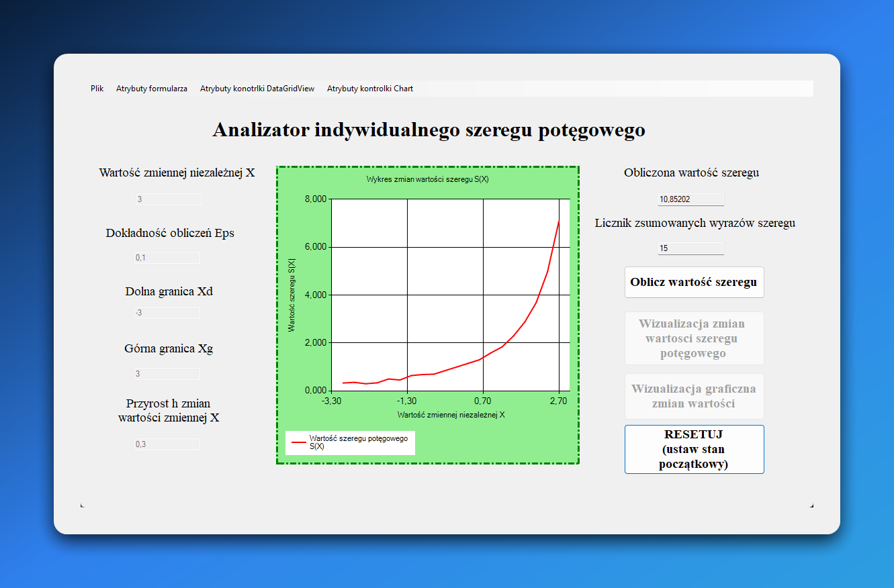
Task: Open Atrybuty formularza menu
Action: pos(152,89)
